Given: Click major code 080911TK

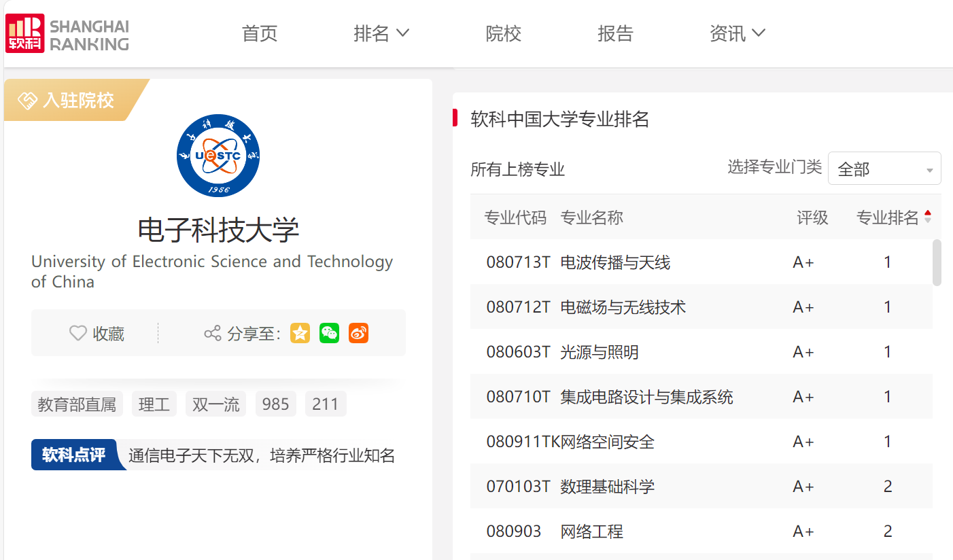Looking at the screenshot, I should point(523,442).
